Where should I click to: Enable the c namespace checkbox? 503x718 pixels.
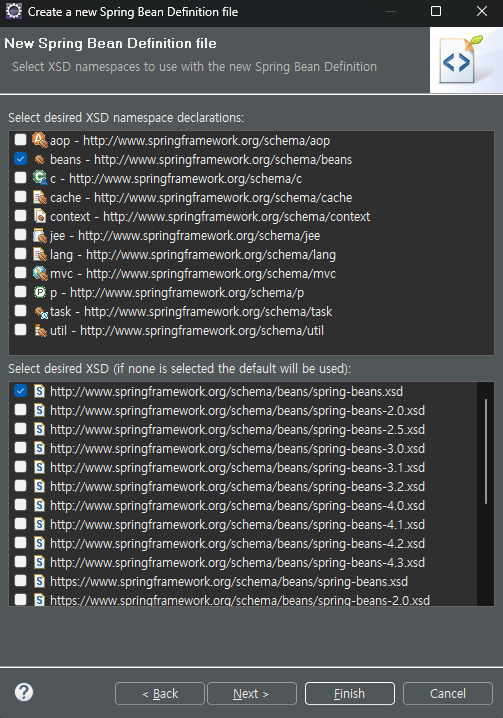coord(20,177)
